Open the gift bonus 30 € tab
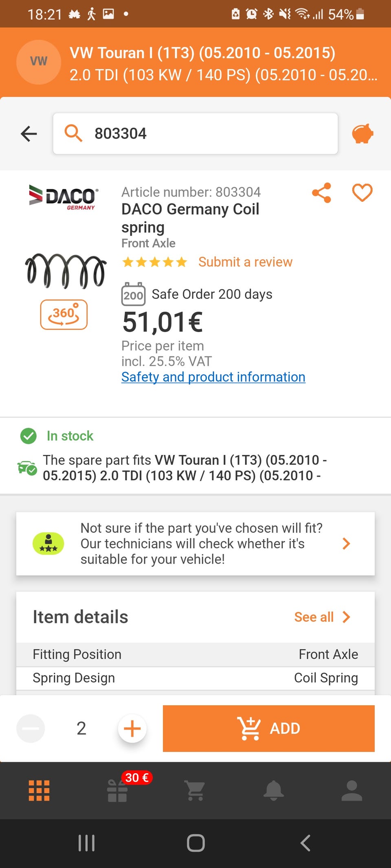391x868 pixels. 118,791
